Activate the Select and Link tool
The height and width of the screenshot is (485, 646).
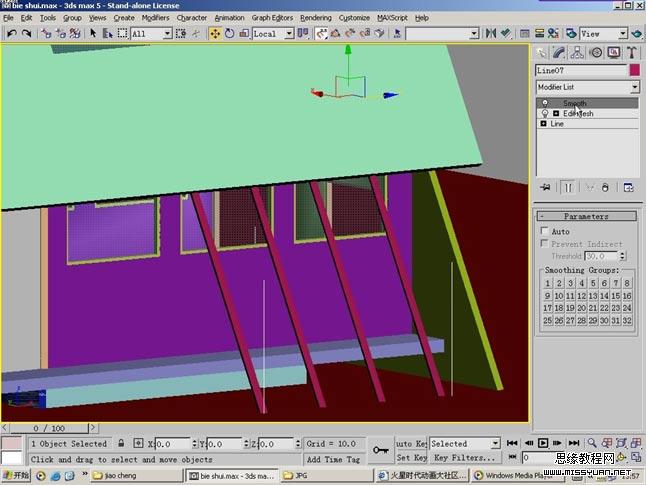46,33
